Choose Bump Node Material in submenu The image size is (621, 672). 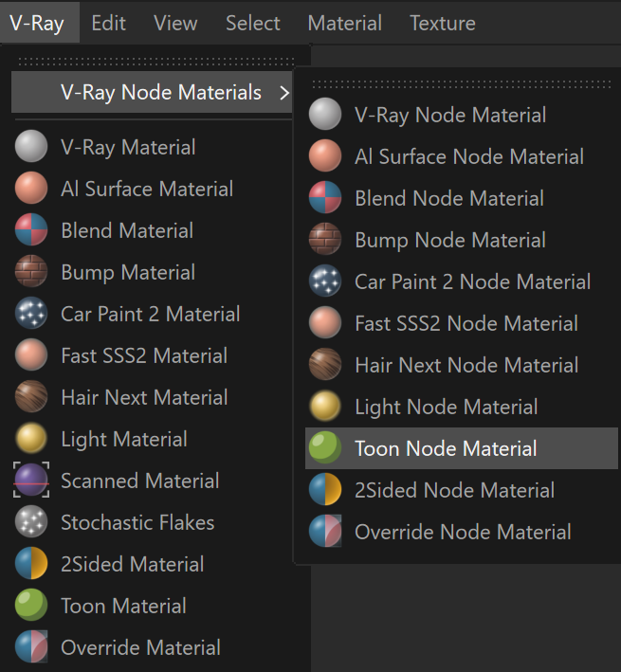tap(462, 239)
